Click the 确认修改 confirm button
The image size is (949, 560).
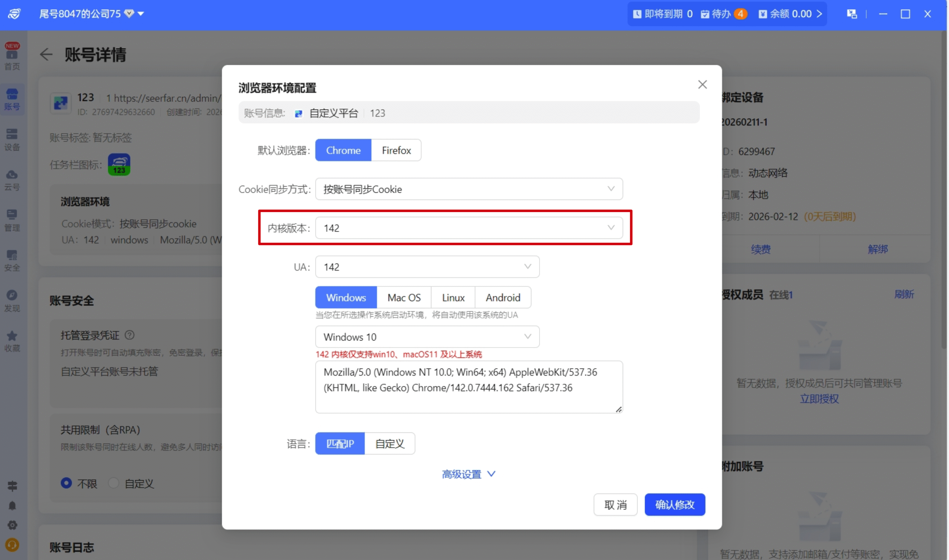pyautogui.click(x=674, y=504)
